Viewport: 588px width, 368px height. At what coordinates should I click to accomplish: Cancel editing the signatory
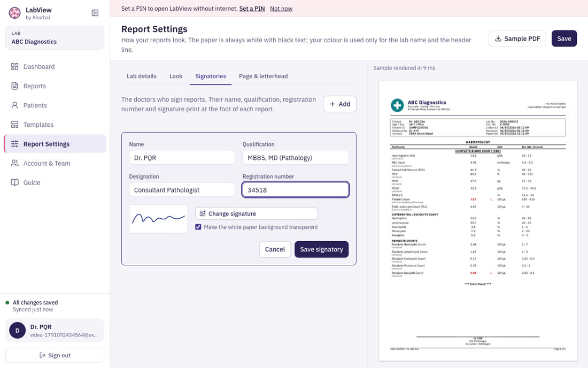point(275,249)
